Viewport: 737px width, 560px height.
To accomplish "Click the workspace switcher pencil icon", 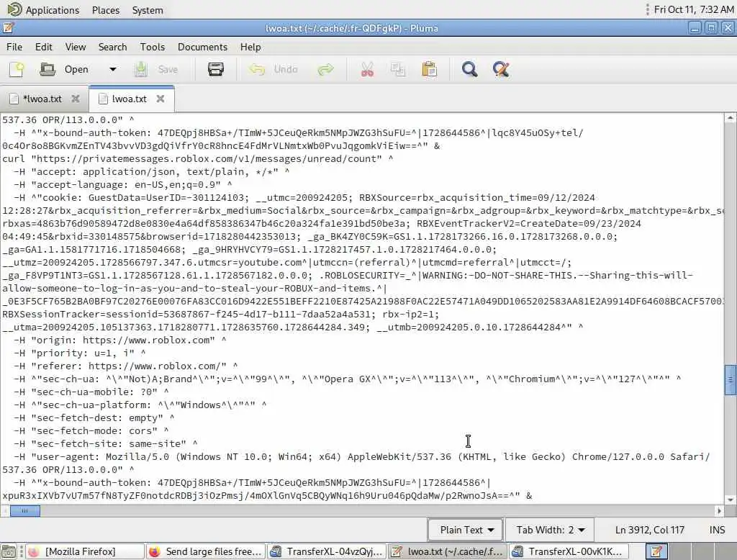I will pyautogui.click(x=656, y=551).
